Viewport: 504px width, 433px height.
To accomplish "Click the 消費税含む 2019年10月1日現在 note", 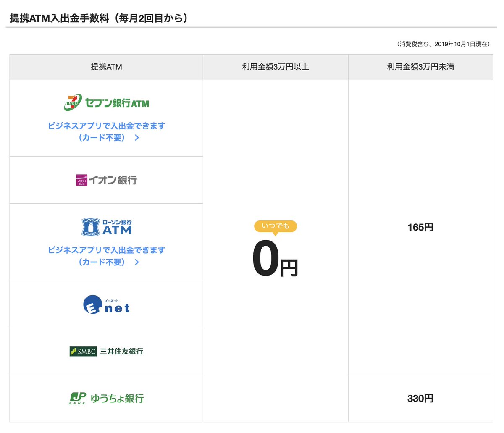I will [443, 44].
